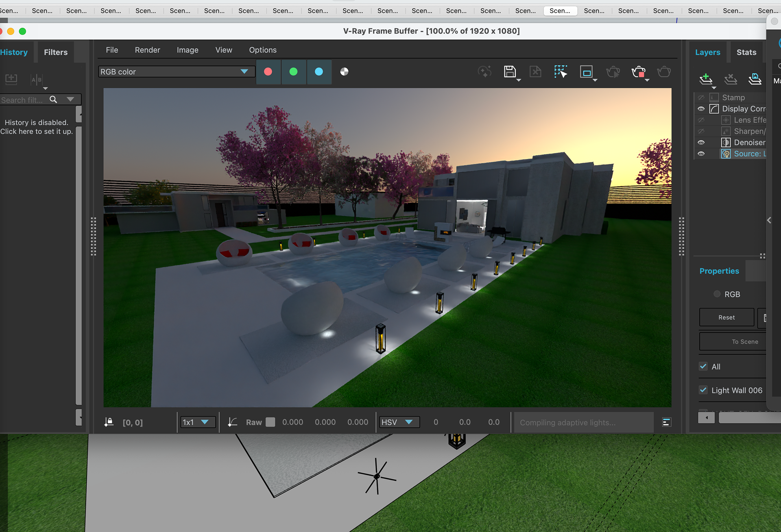The image size is (781, 532).
Task: Toggle the red channel color button
Action: 268,72
